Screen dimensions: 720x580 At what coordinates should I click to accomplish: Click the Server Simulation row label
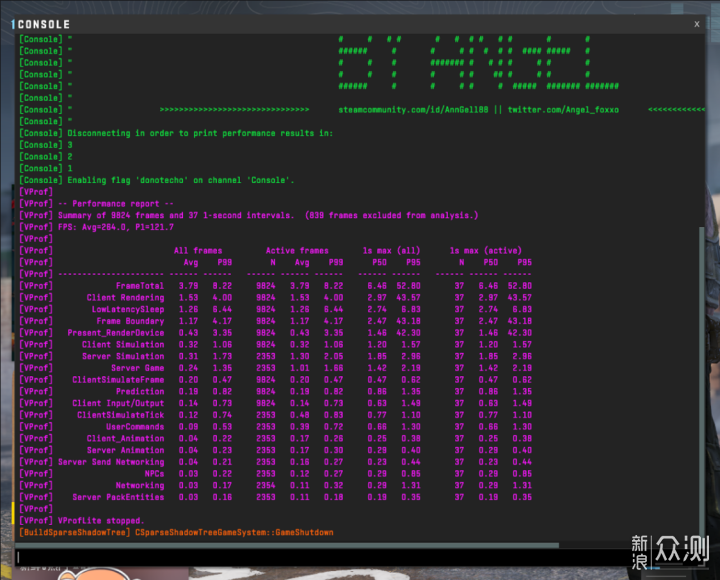click(123, 356)
